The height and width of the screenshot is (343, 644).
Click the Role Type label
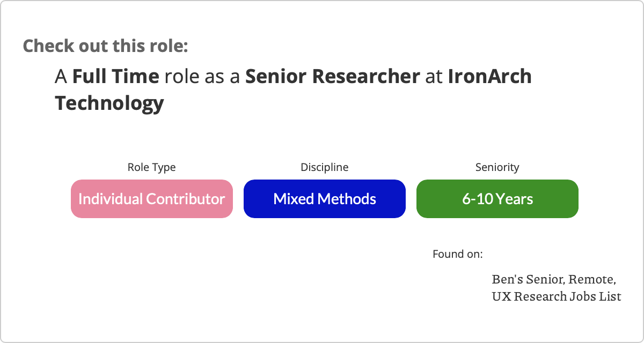coord(151,167)
